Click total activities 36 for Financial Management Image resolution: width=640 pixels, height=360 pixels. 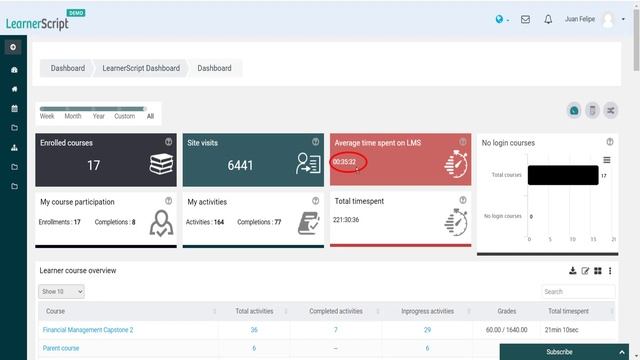254,330
